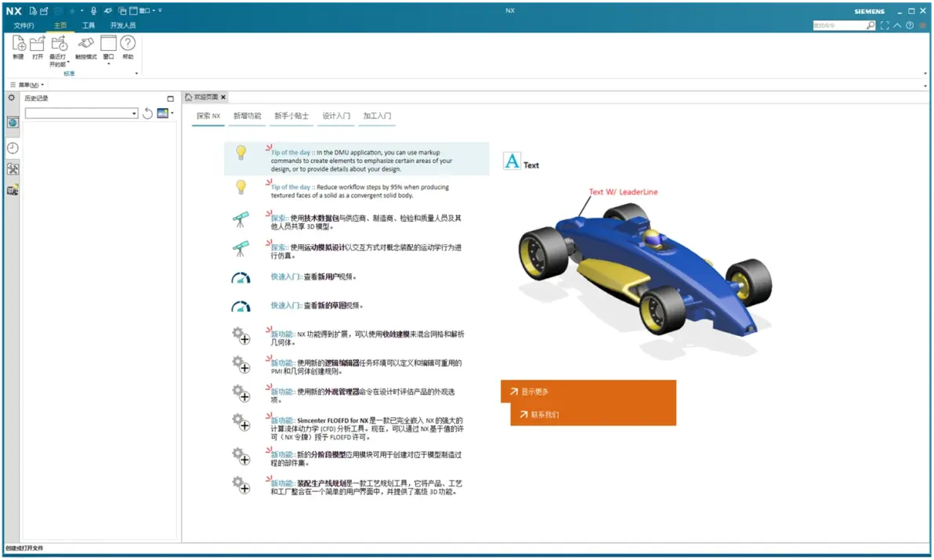The image size is (934, 560).
Task: Click the history thumbnail view icon
Action: [163, 113]
